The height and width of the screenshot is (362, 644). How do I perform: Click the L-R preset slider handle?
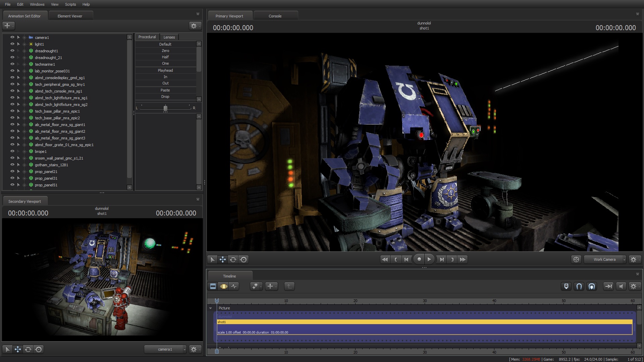pyautogui.click(x=165, y=108)
